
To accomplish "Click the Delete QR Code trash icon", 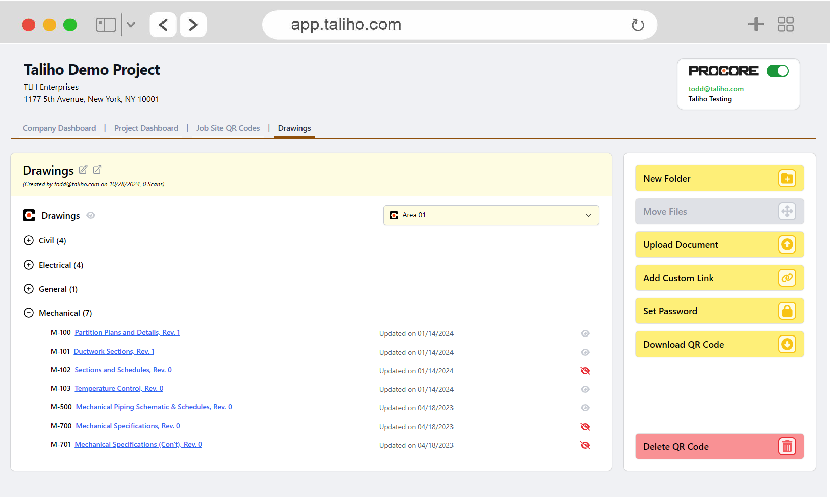I will tap(787, 447).
